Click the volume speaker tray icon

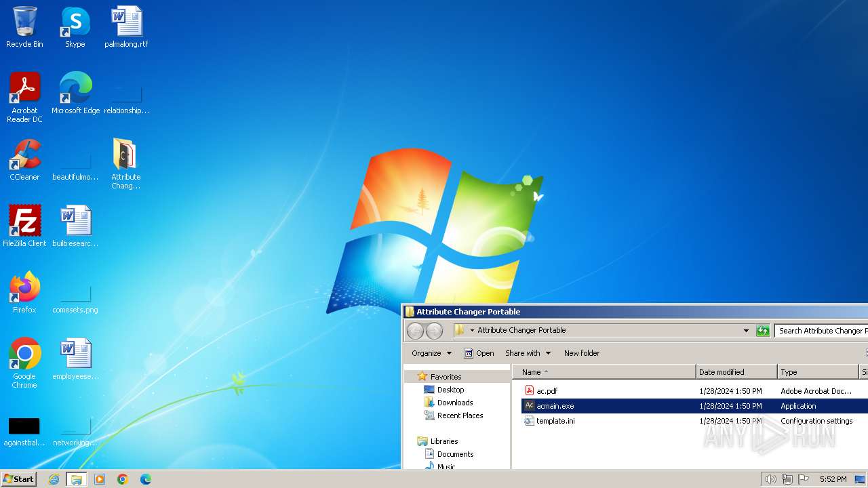pos(770,479)
